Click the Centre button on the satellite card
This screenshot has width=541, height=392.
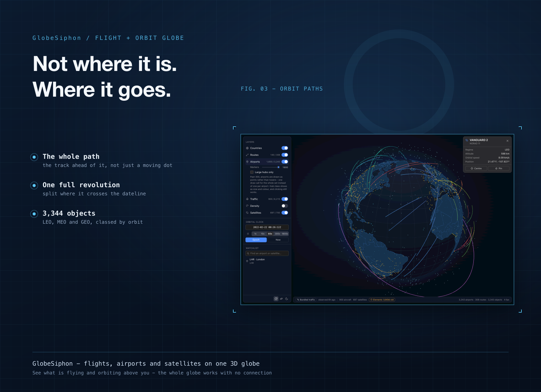coord(476,168)
